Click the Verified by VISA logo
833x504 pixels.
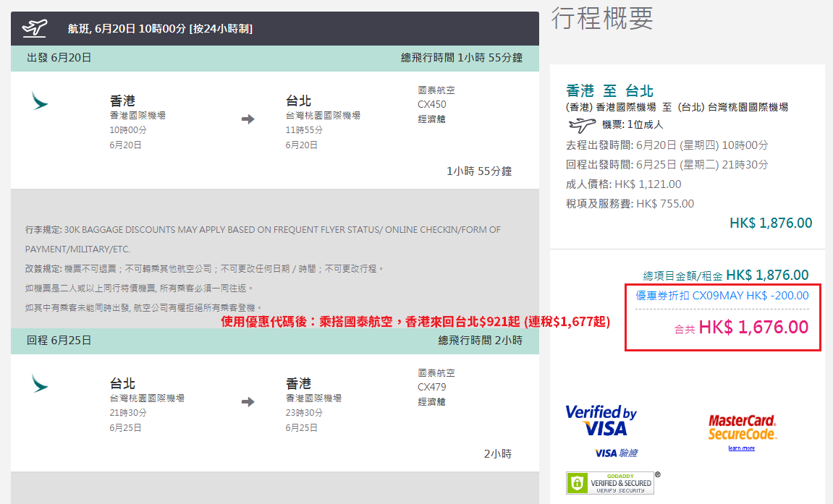click(601, 421)
